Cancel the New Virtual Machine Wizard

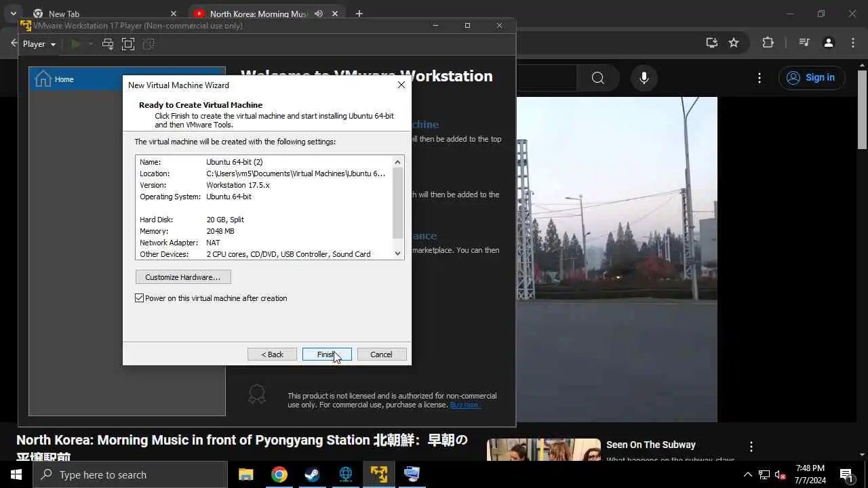381,354
